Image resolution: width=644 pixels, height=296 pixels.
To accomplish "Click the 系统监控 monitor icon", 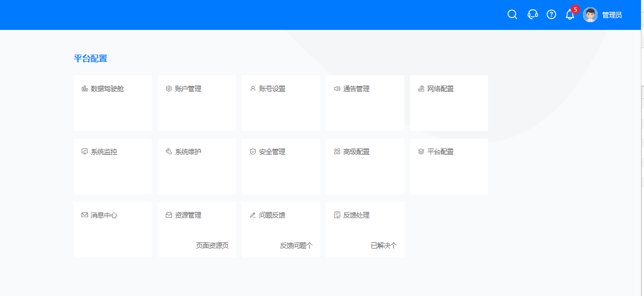I will tap(85, 152).
